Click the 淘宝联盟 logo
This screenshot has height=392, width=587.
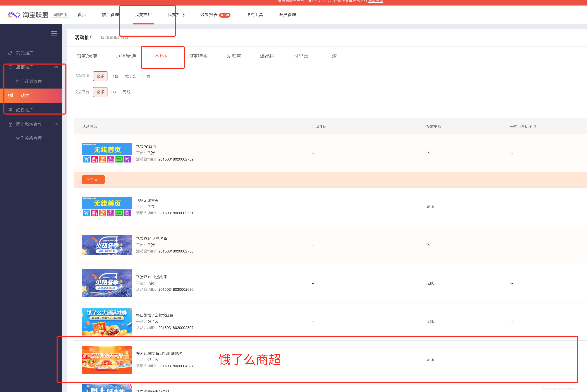28,15
